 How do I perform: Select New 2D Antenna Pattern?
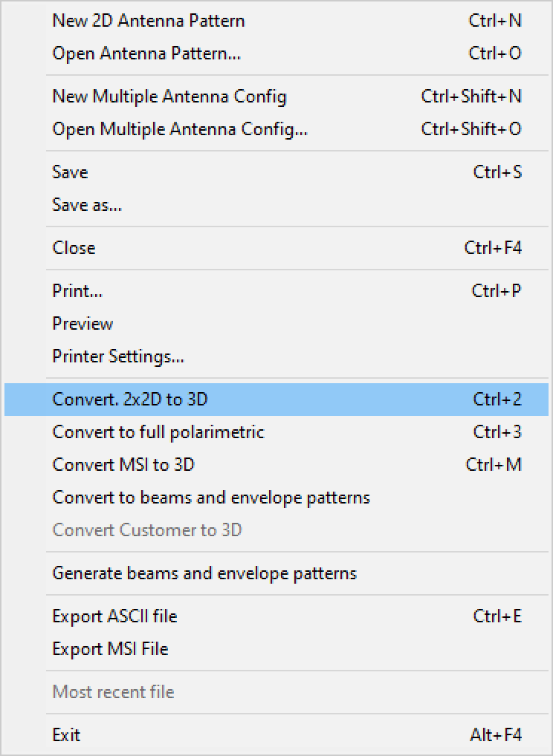click(x=149, y=21)
